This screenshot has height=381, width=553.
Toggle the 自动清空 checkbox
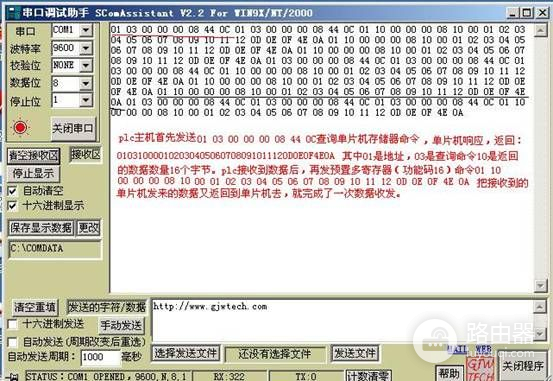click(12, 191)
